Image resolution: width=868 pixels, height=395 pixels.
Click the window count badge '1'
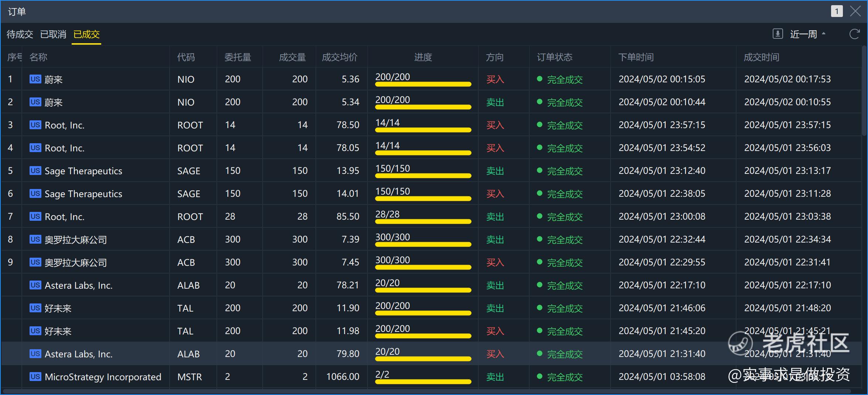pos(837,11)
